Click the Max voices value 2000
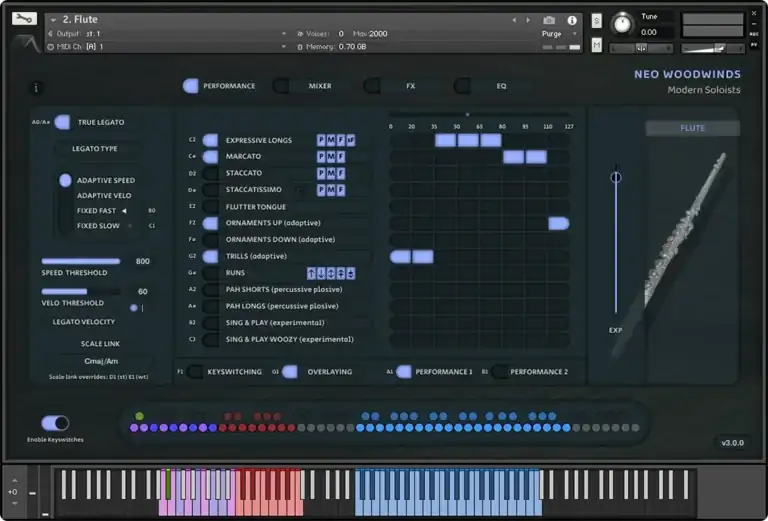The height and width of the screenshot is (521, 768). [x=378, y=34]
